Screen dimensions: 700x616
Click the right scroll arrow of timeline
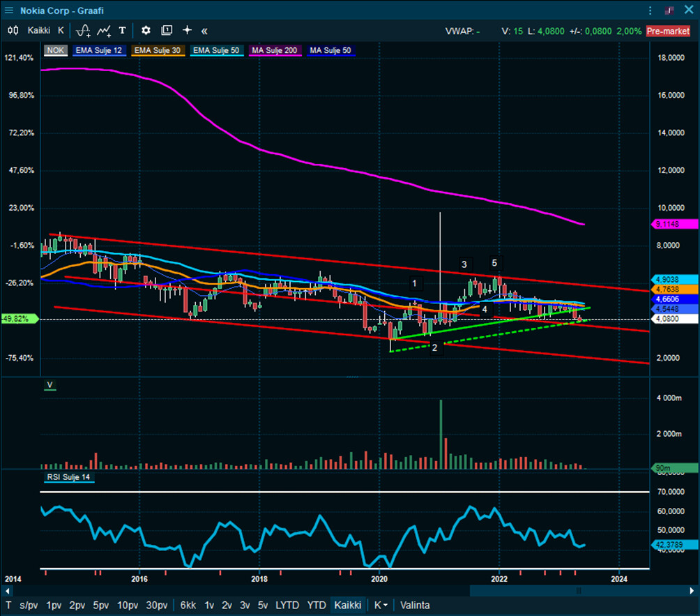point(692,591)
